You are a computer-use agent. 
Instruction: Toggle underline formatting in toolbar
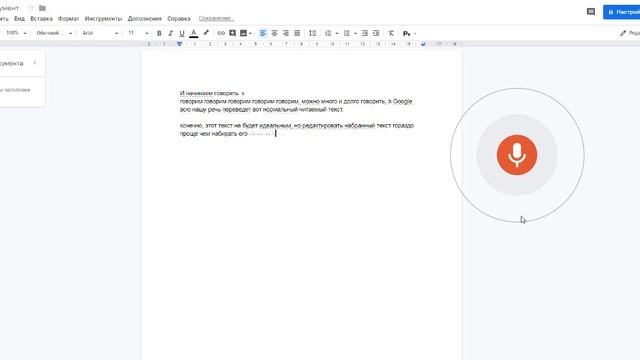pyautogui.click(x=182, y=33)
